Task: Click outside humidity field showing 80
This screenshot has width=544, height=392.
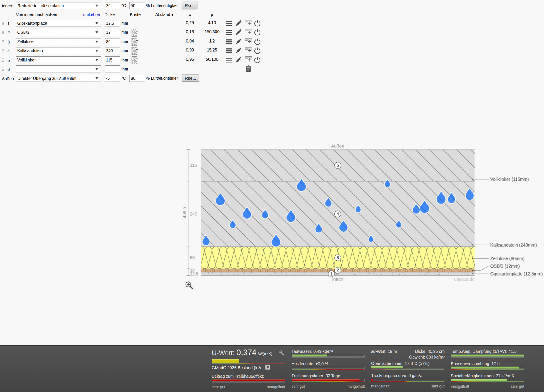Action: (x=137, y=78)
